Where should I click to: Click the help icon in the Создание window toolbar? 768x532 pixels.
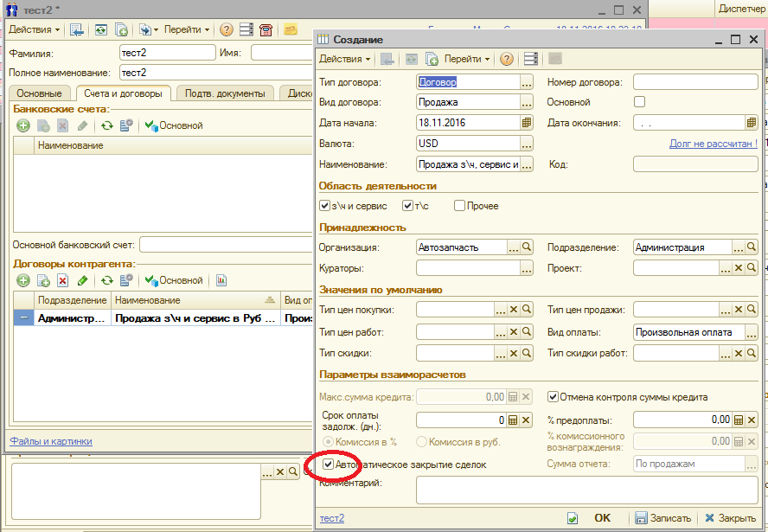507,60
